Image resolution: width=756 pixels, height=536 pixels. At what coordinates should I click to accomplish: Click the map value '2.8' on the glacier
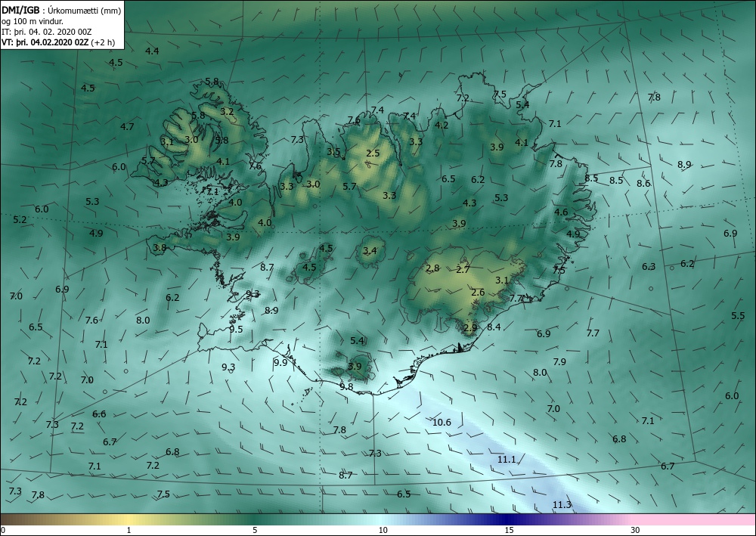(x=433, y=268)
